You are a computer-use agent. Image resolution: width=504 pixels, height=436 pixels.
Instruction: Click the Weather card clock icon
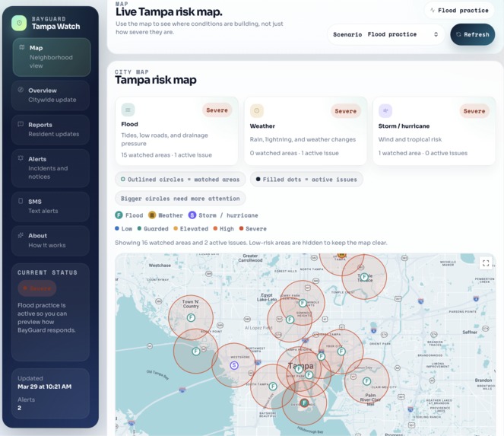(x=256, y=110)
